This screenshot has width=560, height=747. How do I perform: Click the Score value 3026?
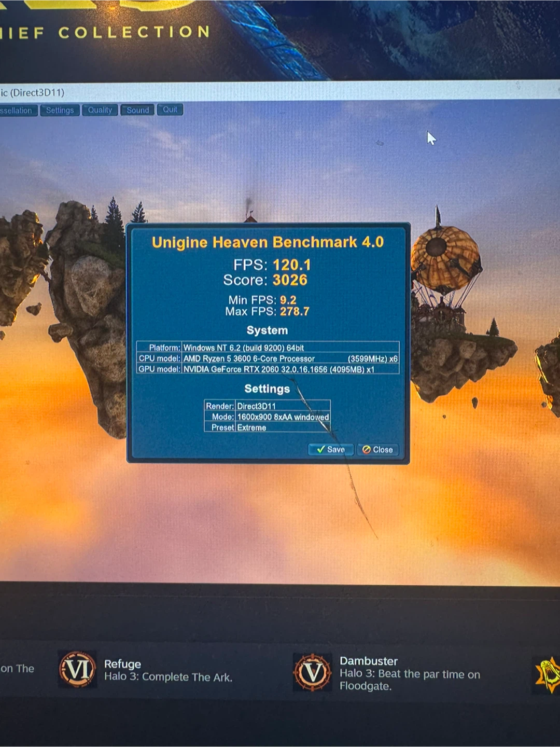[x=290, y=280]
